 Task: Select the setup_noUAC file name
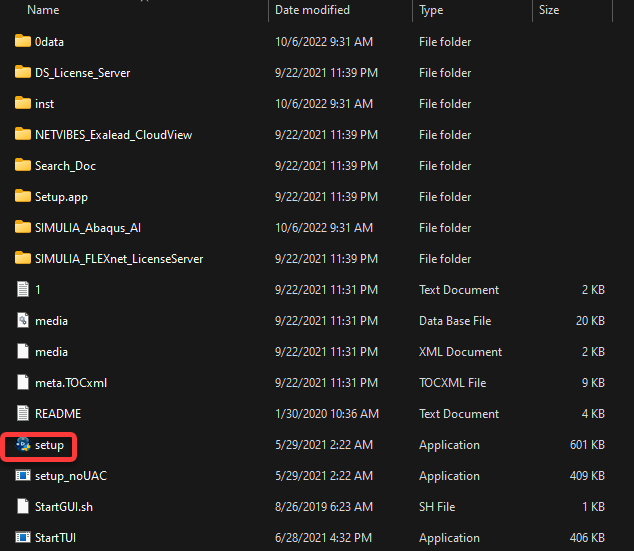point(71,476)
